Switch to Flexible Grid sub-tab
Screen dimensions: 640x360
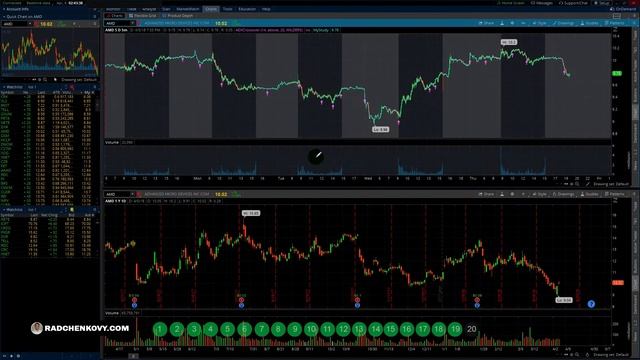point(143,16)
